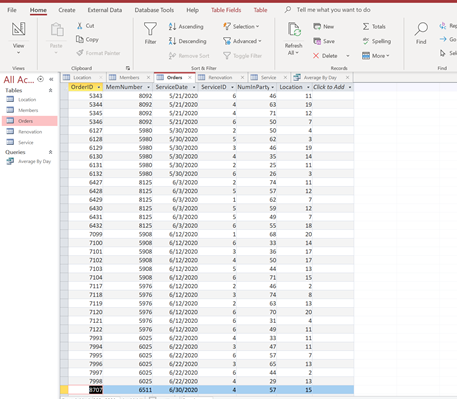Save the current record

[x=324, y=41]
